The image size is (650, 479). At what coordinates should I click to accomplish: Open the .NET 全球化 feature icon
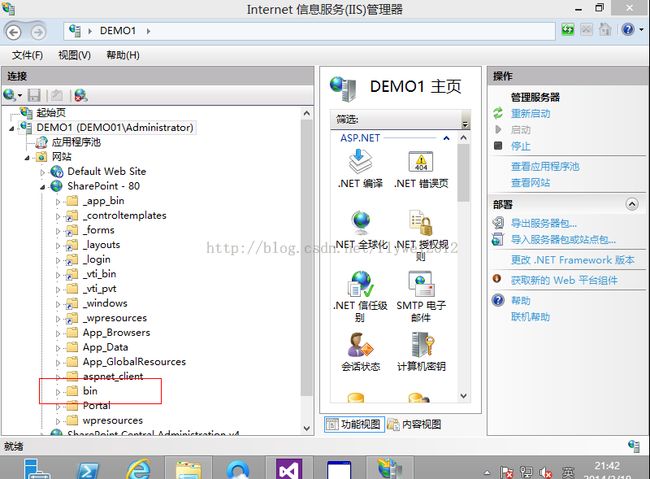pyautogui.click(x=361, y=231)
